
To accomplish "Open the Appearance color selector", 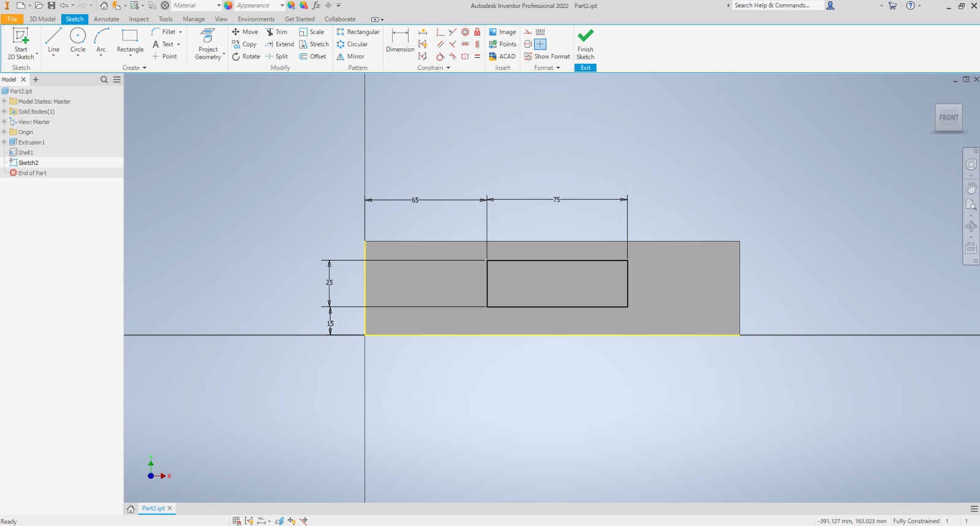I will 257,6.
